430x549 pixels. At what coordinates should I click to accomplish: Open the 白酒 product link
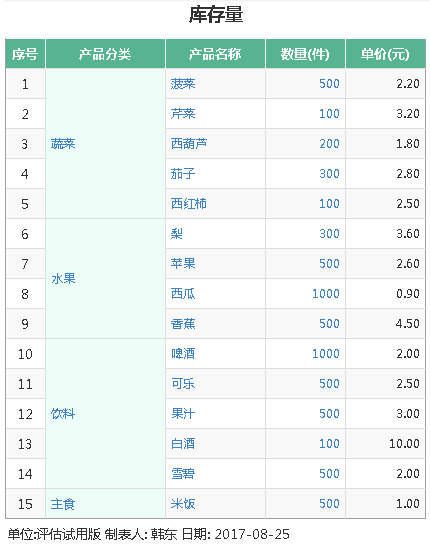click(x=183, y=444)
